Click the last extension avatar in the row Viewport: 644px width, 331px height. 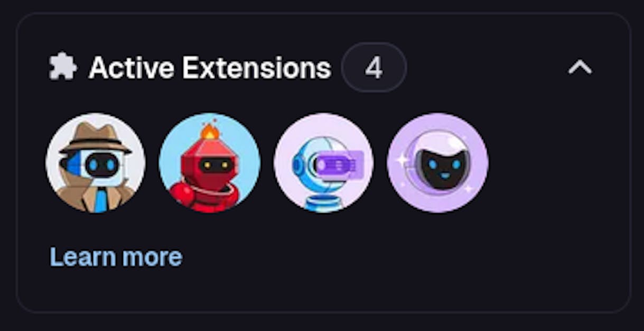coord(437,163)
